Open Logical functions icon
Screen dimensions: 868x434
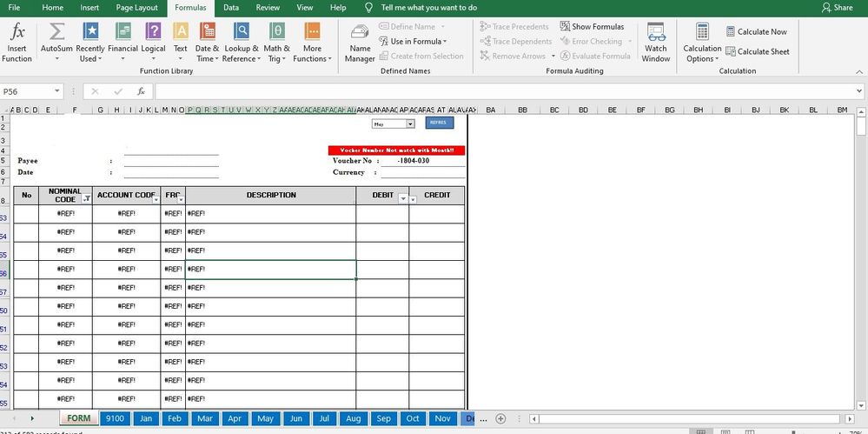pyautogui.click(x=153, y=32)
